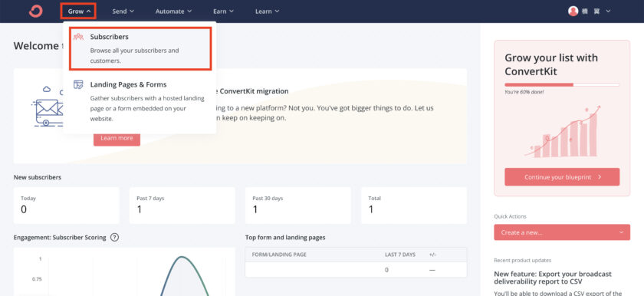Click the Past 30 days subscribers card
The image size is (644, 296).
[297, 206]
